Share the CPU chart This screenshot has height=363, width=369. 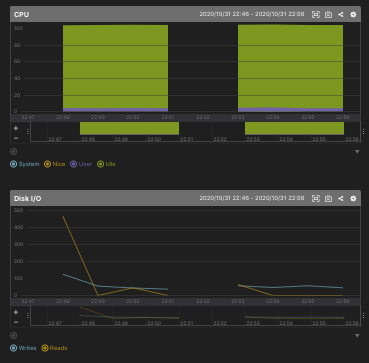340,14
